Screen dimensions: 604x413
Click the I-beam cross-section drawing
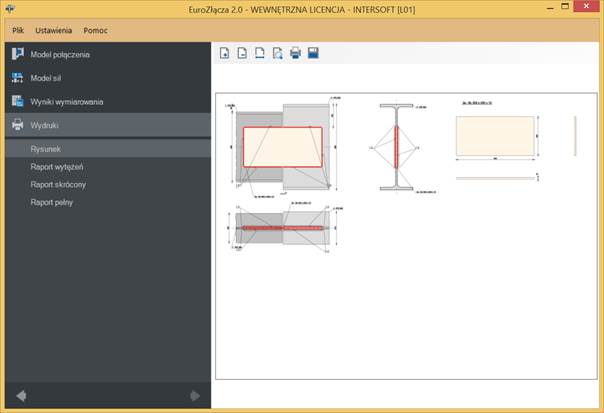(x=396, y=147)
